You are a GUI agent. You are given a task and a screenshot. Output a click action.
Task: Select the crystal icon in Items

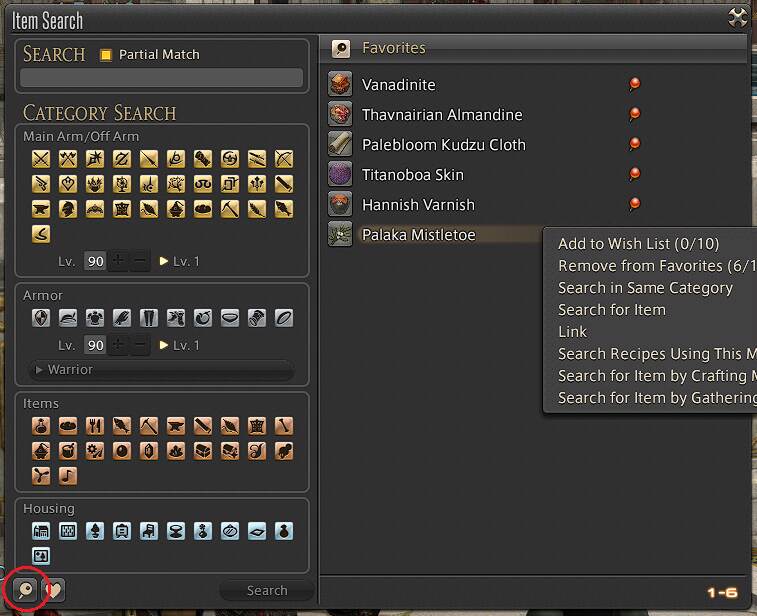(149, 451)
